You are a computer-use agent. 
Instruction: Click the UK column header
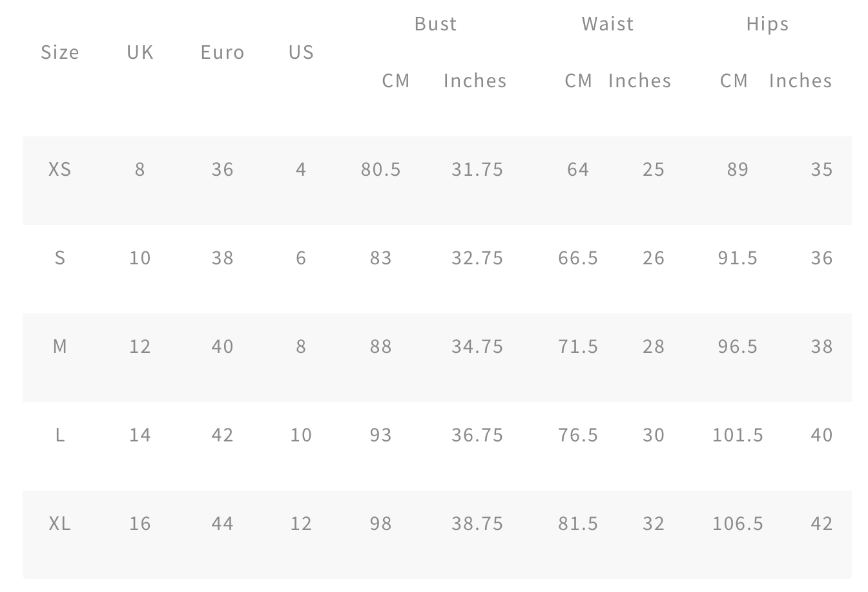[x=140, y=52]
